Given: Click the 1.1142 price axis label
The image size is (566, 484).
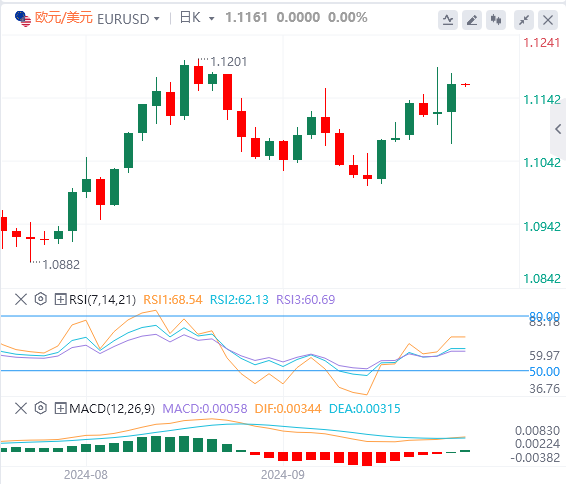Looking at the screenshot, I should pyautogui.click(x=542, y=100).
